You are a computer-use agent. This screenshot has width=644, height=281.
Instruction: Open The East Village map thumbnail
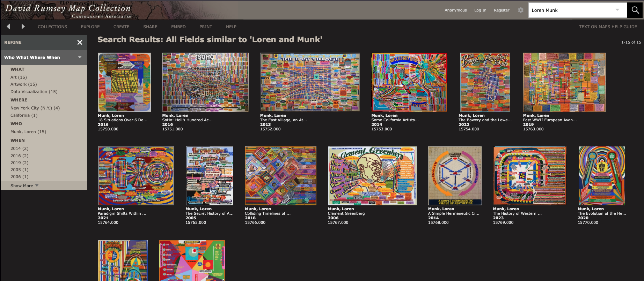tap(310, 82)
